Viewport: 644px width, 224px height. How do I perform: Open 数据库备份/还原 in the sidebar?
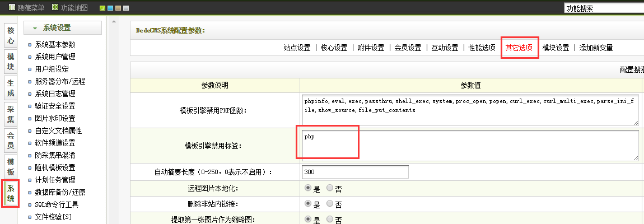(x=60, y=192)
